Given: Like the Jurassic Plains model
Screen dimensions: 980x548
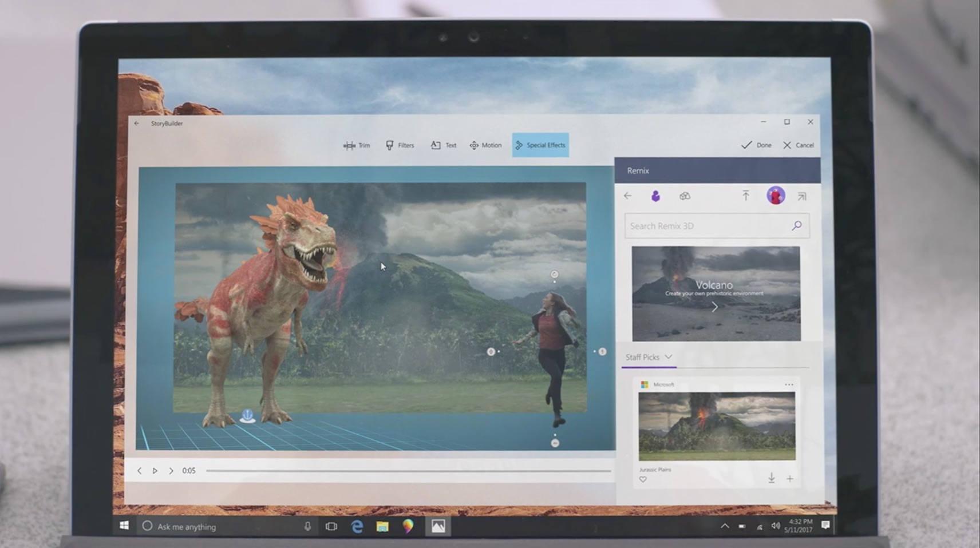Looking at the screenshot, I should coord(643,479).
